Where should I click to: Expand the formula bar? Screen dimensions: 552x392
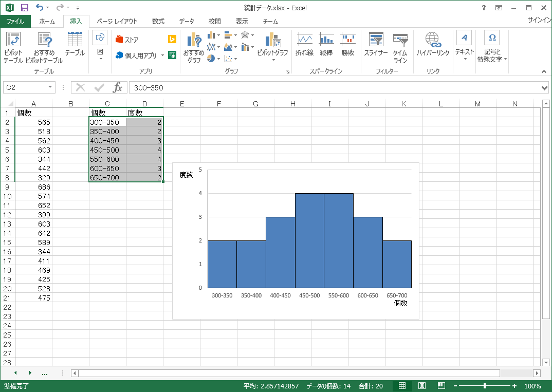pos(544,88)
